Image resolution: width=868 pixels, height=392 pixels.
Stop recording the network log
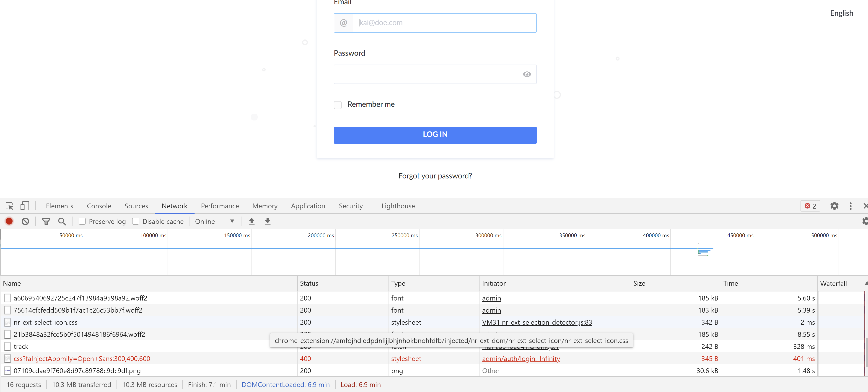coord(9,221)
